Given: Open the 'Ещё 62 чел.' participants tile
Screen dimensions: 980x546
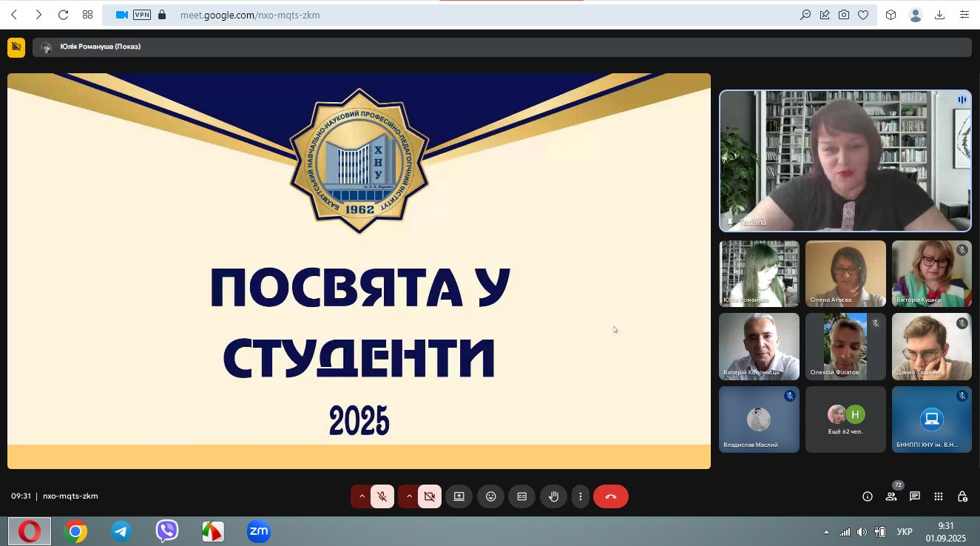Looking at the screenshot, I should [x=845, y=419].
